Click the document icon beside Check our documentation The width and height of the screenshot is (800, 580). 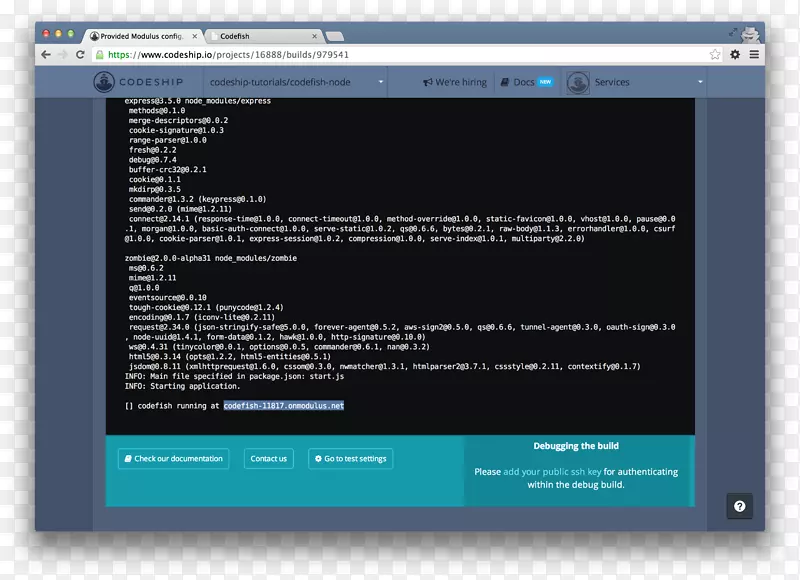pyautogui.click(x=127, y=458)
